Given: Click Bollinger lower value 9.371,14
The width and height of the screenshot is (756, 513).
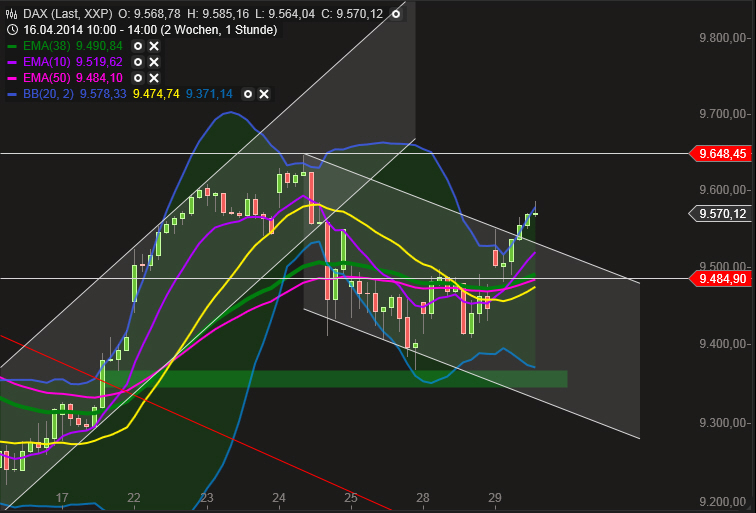Looking at the screenshot, I should point(209,94).
